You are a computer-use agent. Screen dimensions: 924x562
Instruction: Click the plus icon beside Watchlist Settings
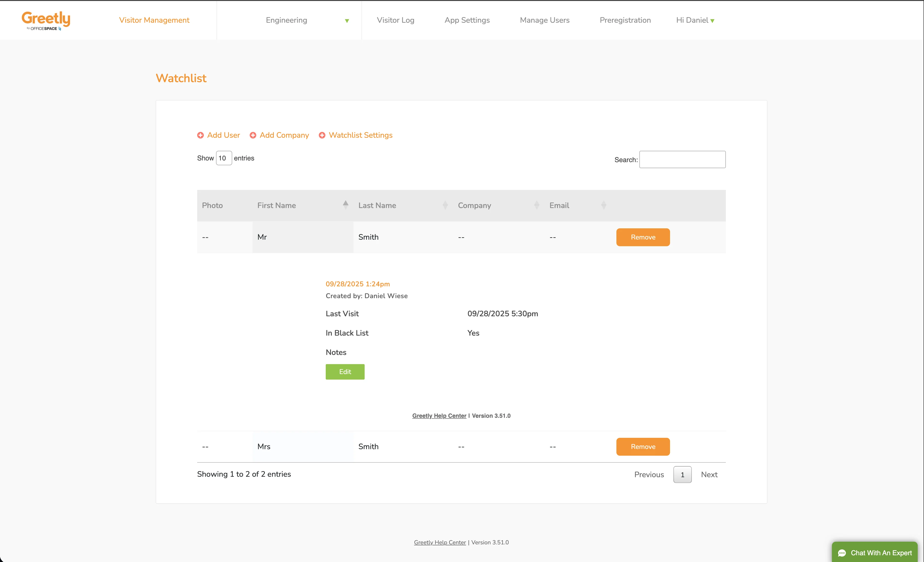[322, 135]
